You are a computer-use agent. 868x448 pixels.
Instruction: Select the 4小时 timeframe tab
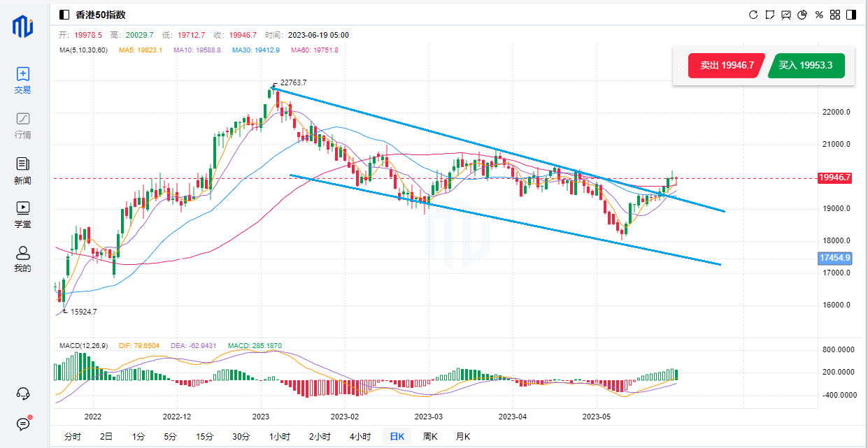click(x=361, y=436)
